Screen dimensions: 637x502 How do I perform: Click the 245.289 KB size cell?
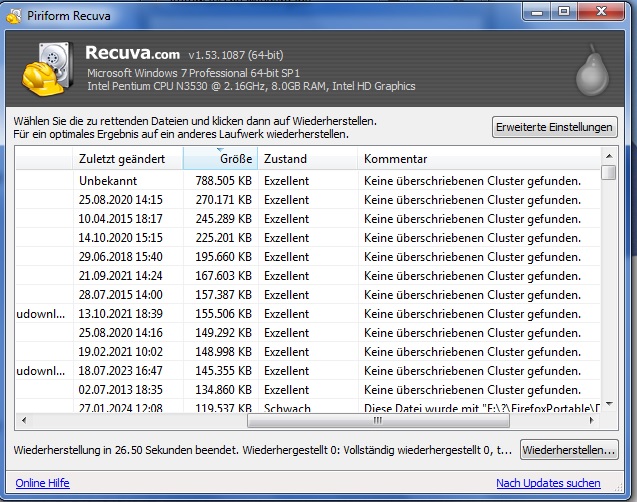223,219
